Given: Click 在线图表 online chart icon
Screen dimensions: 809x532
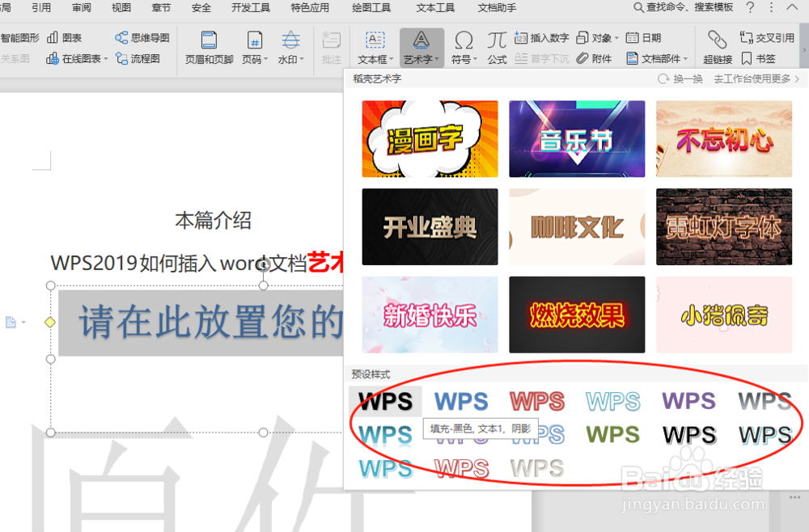Looking at the screenshot, I should pos(52,59).
